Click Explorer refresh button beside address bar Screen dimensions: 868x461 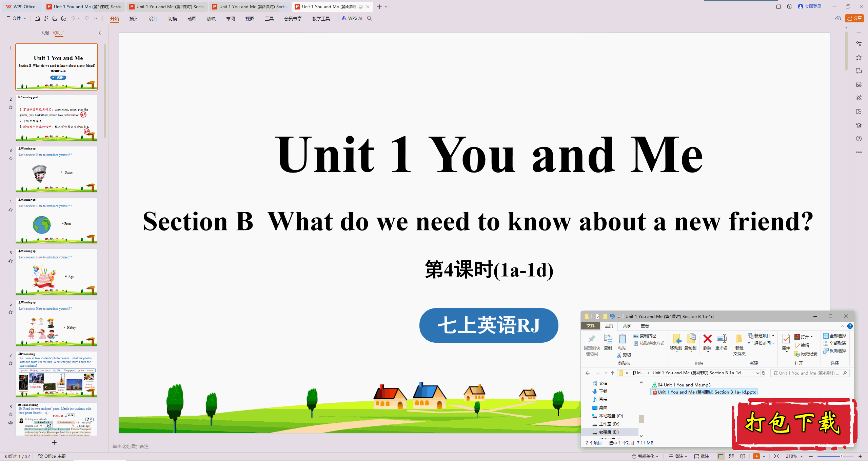[764, 373]
